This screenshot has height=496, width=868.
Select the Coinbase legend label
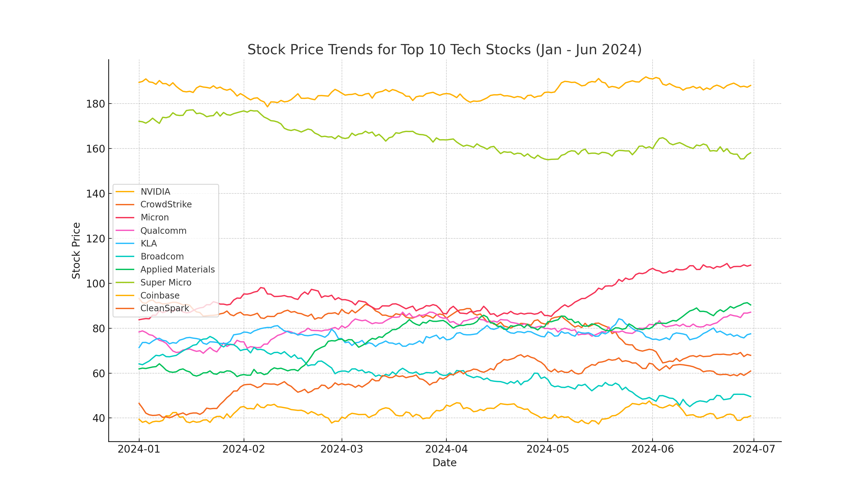pyautogui.click(x=160, y=295)
